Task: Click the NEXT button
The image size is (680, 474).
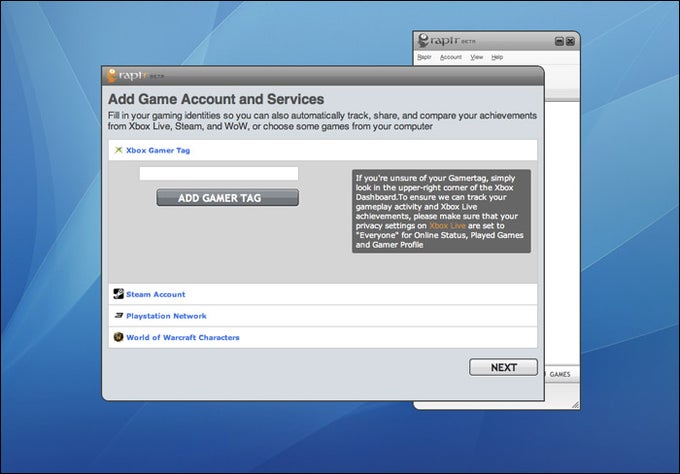Action: (503, 367)
